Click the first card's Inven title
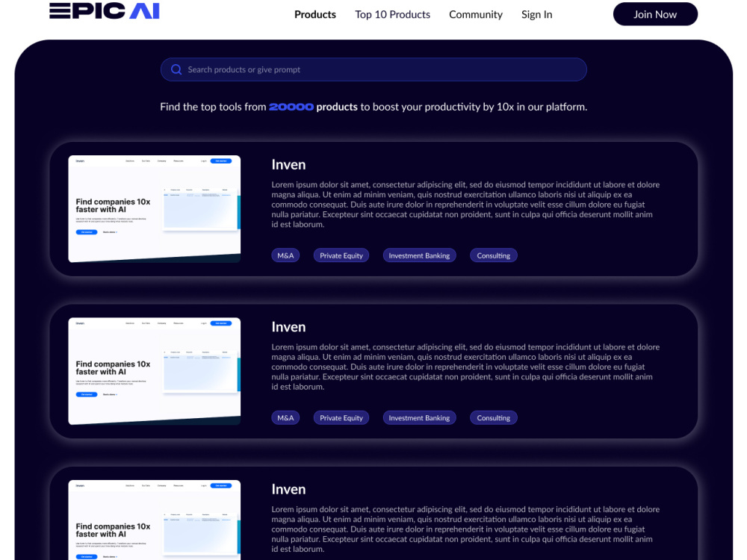Screen dimensions: 747x560 (x=288, y=165)
